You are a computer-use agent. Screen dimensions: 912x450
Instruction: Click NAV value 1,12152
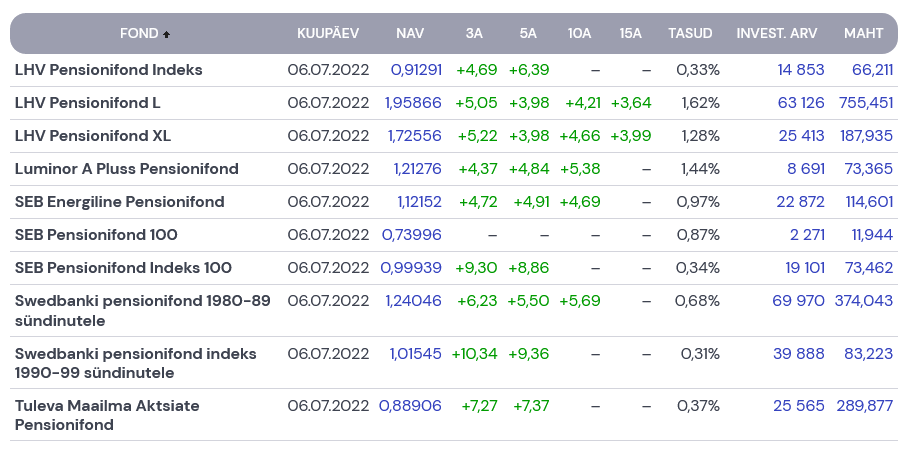(x=419, y=202)
